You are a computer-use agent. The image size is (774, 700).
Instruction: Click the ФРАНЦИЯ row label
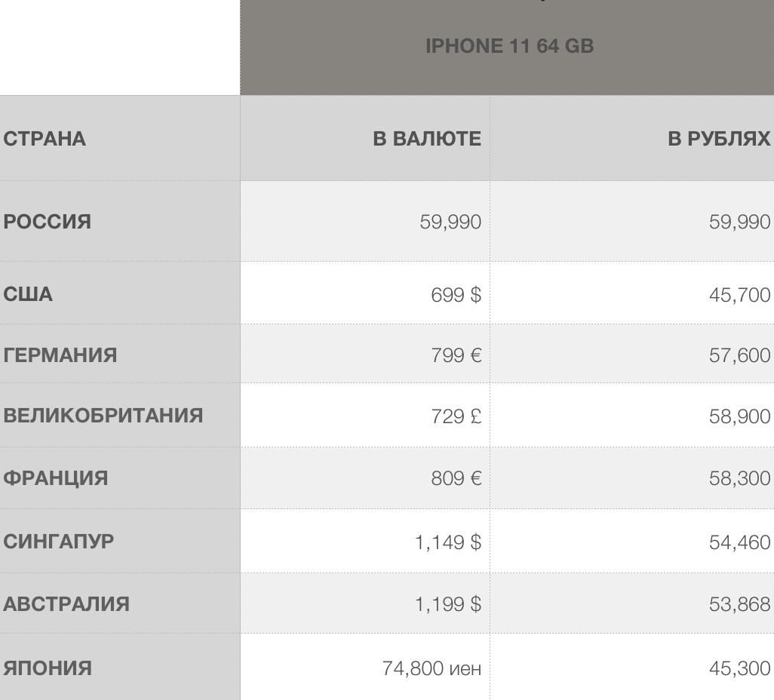click(x=56, y=478)
